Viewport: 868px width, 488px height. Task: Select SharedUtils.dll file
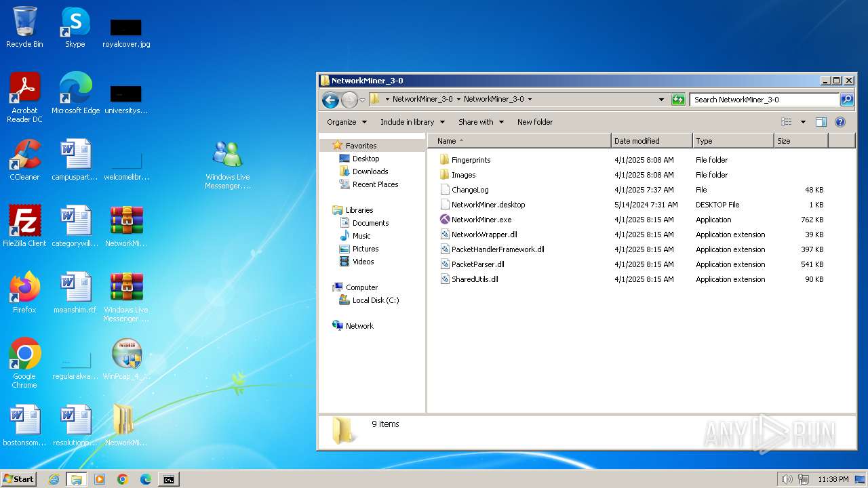click(x=475, y=279)
